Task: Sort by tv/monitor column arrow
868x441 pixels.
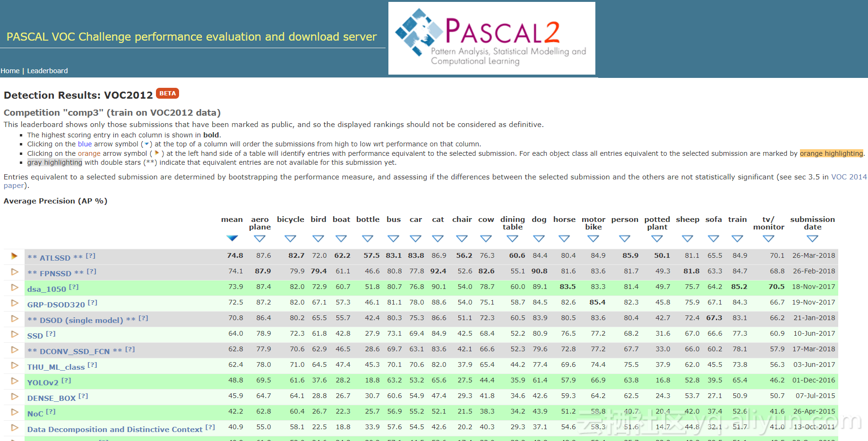Action: [768, 238]
